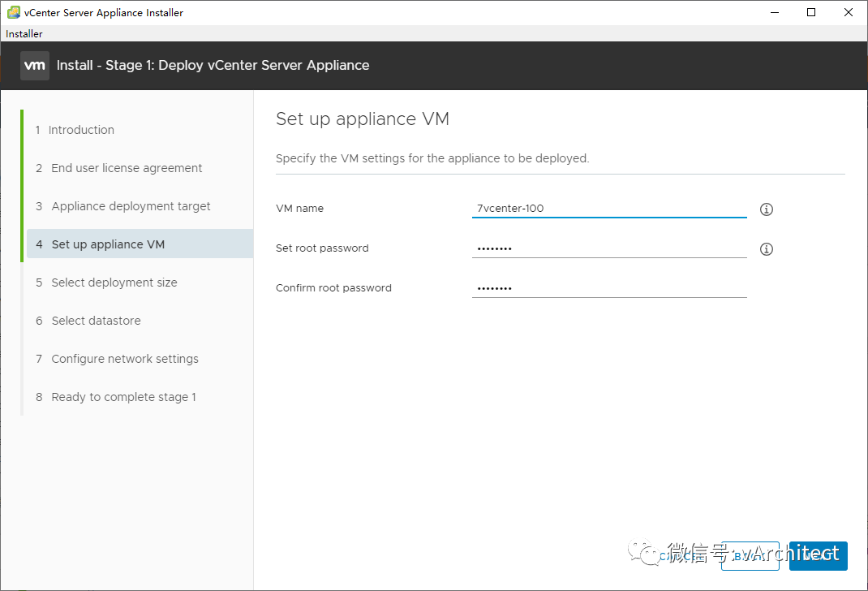The height and width of the screenshot is (591, 868).
Task: Select Set up appliance VM step
Action: click(108, 244)
